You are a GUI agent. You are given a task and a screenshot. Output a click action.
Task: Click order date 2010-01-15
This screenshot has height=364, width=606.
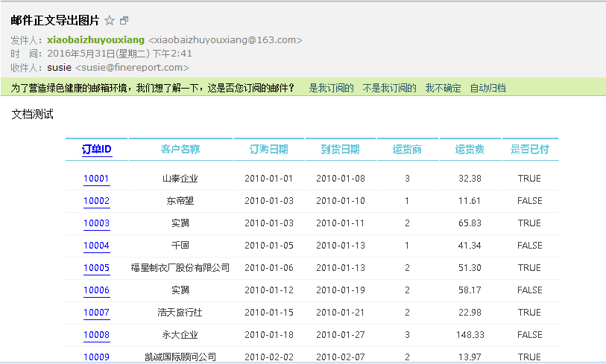pos(269,313)
